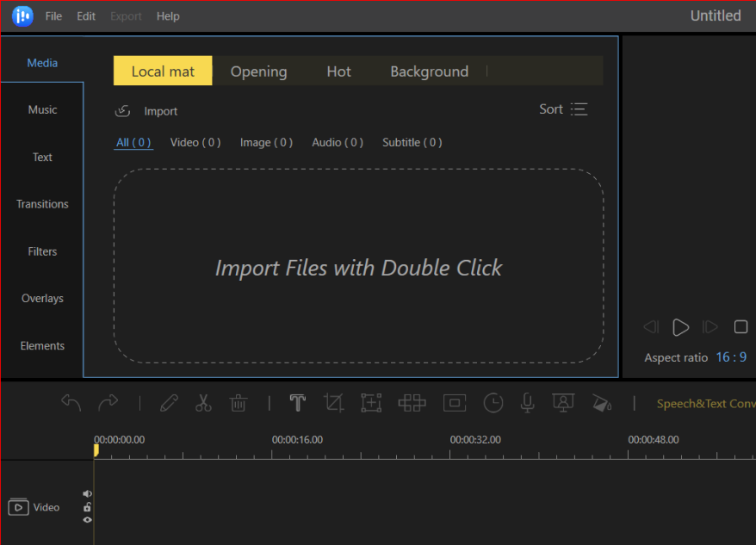Click the Sort label

click(551, 109)
